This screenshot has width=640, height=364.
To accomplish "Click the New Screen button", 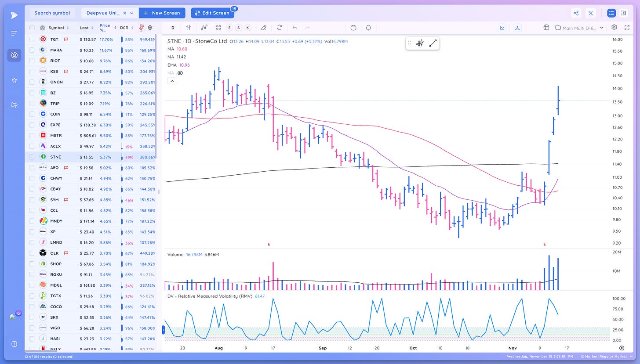I will [162, 13].
